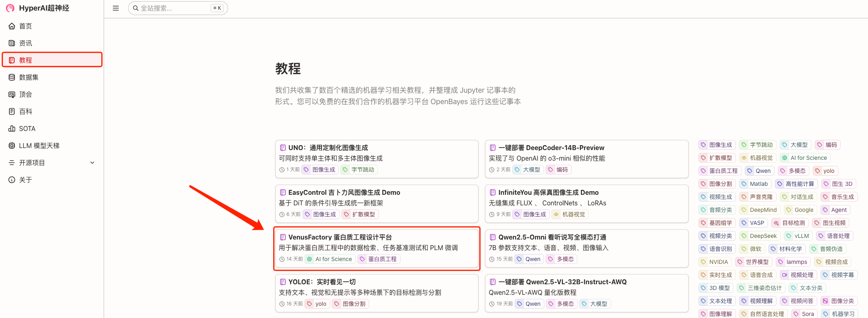Filter by 音乐生成 tag
Screen dimensions: 868x318
coord(839,197)
